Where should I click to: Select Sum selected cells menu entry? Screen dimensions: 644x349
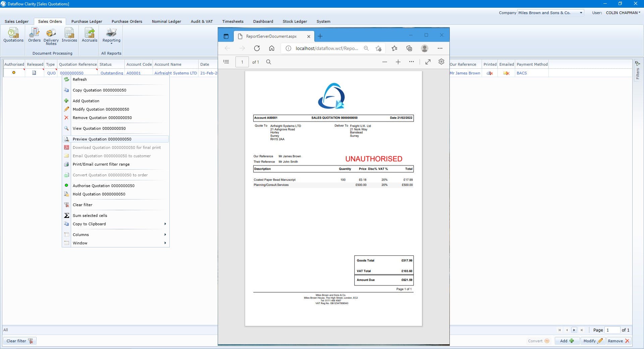point(116,216)
